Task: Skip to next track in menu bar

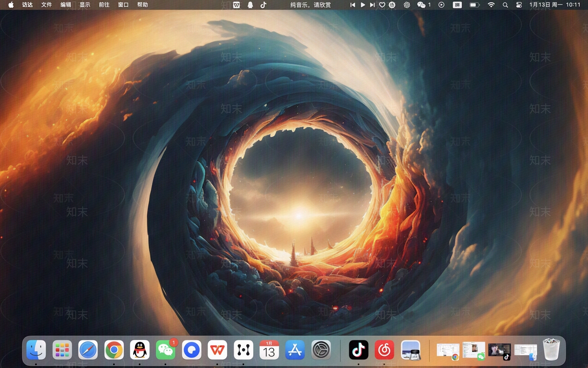Action: (x=372, y=5)
